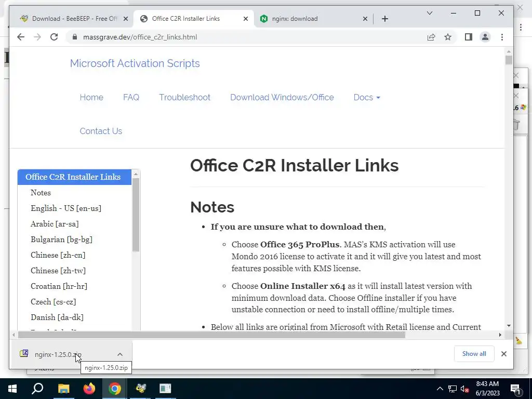Open Microsoft Activation Scripts site title link

(135, 63)
